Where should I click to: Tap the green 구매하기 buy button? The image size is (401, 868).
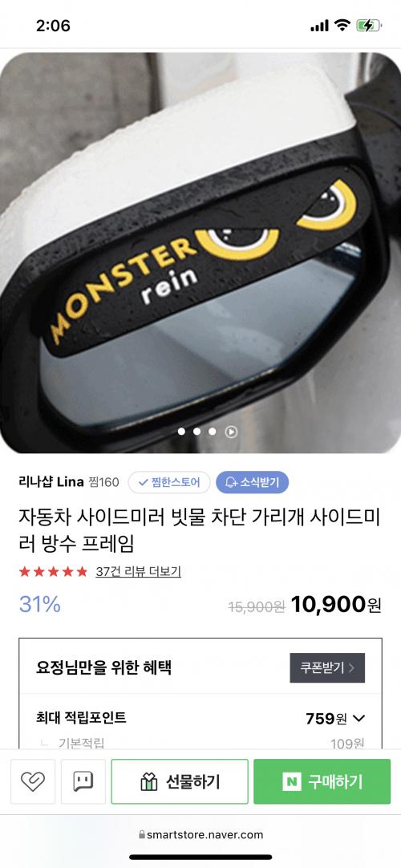[x=322, y=781]
